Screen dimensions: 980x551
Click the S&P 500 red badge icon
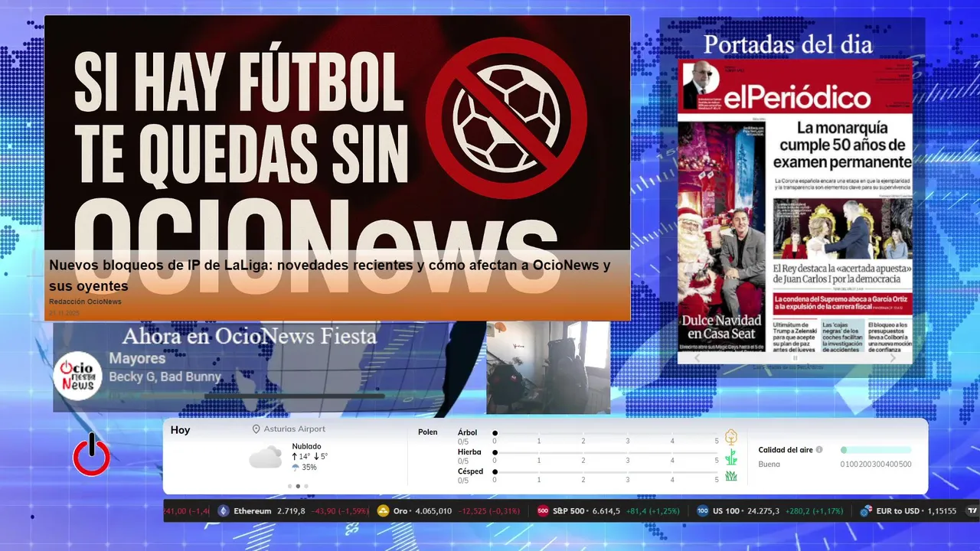coord(543,510)
